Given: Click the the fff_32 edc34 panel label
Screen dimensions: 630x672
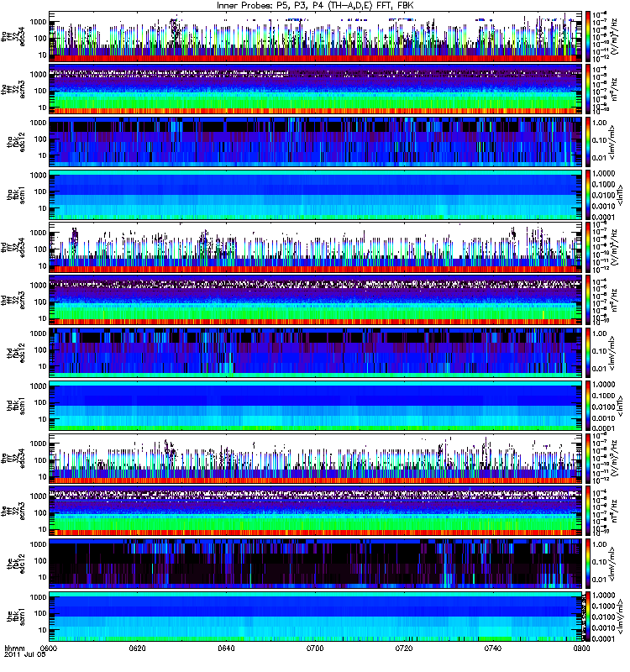Looking at the screenshot, I should [x=13, y=459].
